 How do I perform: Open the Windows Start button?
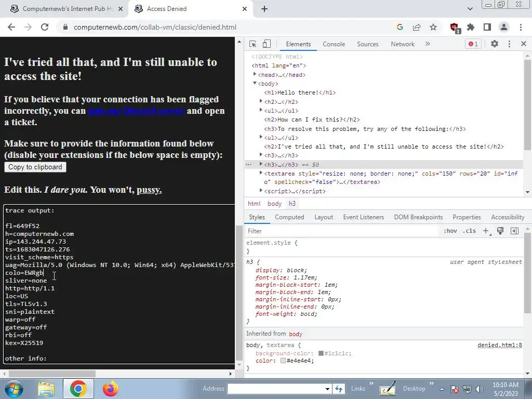click(14, 389)
